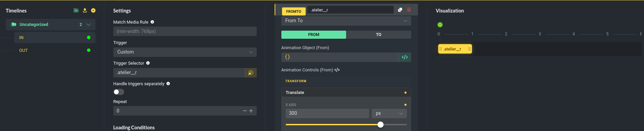Select the OUT timeline
Image resolution: width=644 pixels, height=131 pixels.
click(x=23, y=51)
